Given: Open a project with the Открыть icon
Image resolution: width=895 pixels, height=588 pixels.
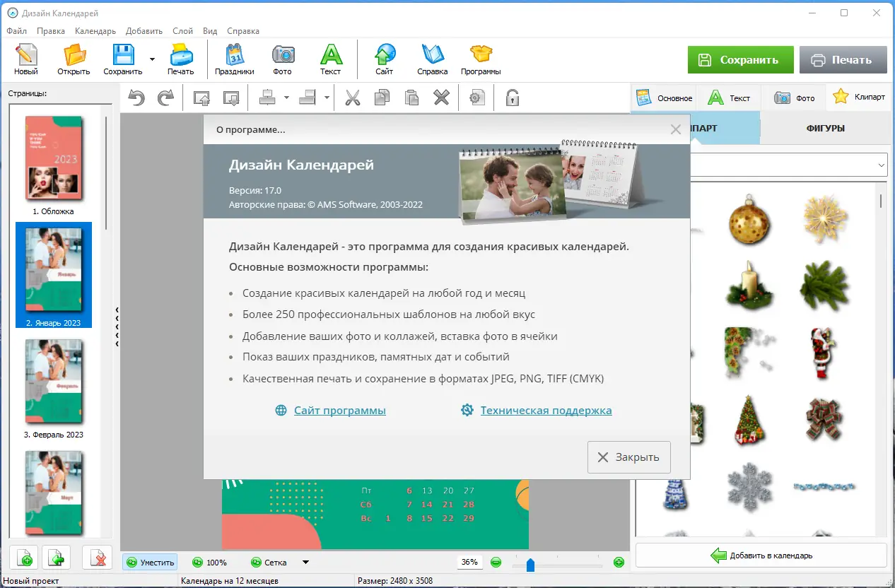Looking at the screenshot, I should coord(74,59).
